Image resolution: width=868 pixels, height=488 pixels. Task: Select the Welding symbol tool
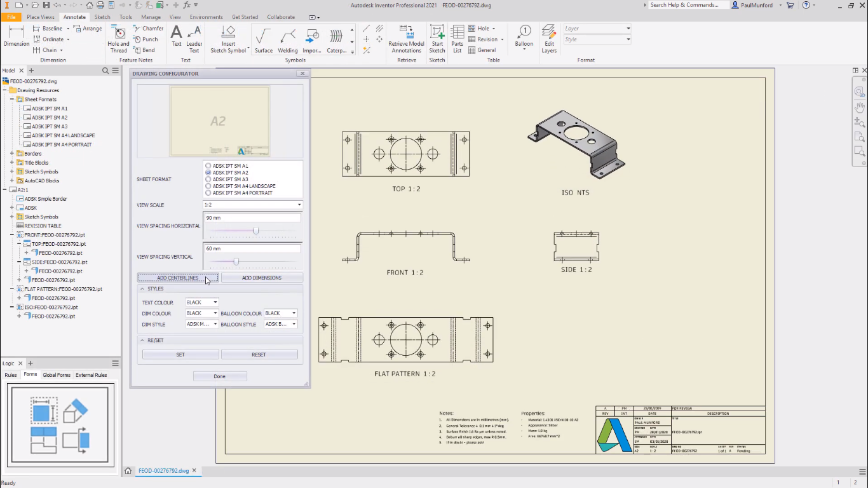[288, 39]
